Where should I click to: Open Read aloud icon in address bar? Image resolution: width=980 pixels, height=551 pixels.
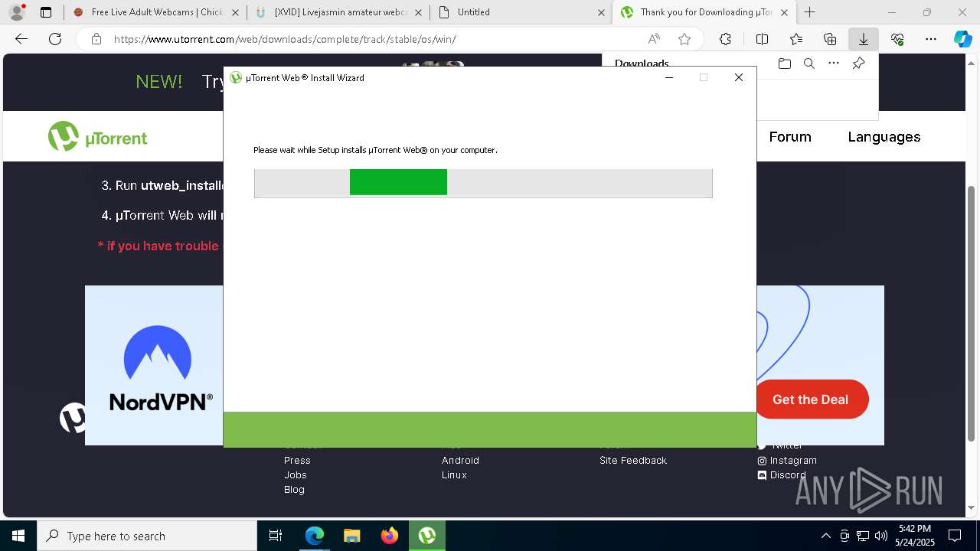pos(654,39)
